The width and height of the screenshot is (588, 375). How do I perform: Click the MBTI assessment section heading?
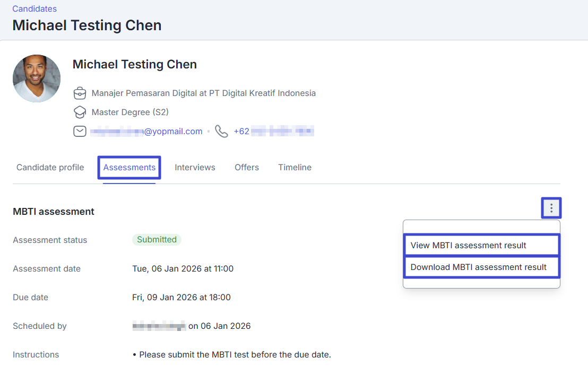[54, 212]
